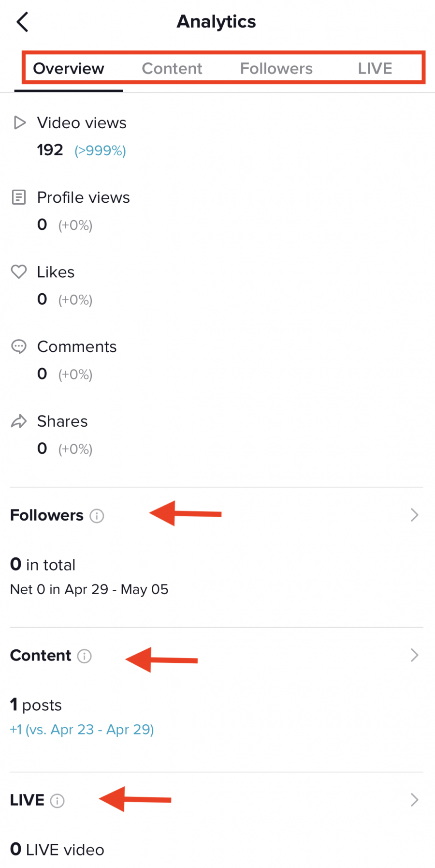The image size is (435, 868).
Task: Expand the Content section chevron
Action: tap(414, 655)
